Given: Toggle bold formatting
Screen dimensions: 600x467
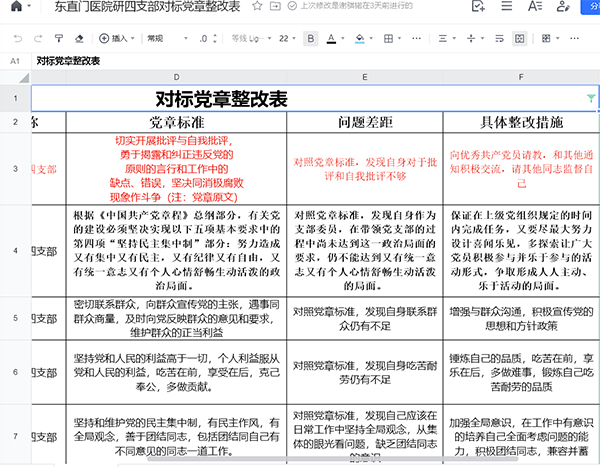Looking at the screenshot, I should pos(310,39).
